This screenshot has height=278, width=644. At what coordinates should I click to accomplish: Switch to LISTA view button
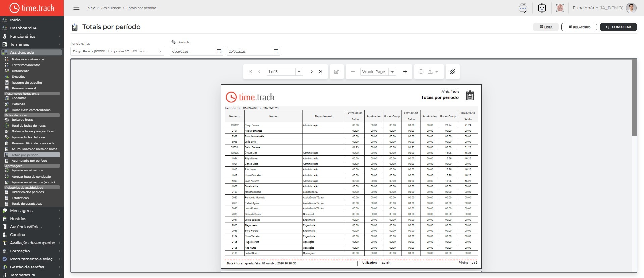[x=546, y=27]
